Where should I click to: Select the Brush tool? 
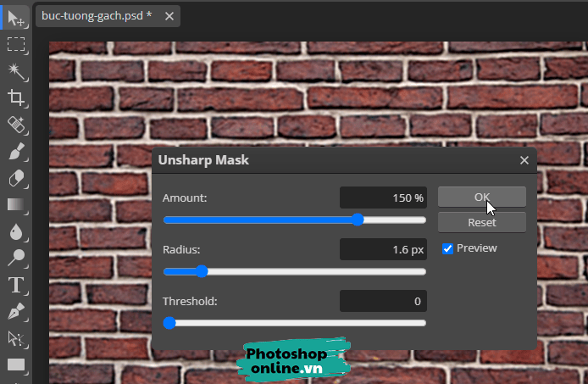16,151
